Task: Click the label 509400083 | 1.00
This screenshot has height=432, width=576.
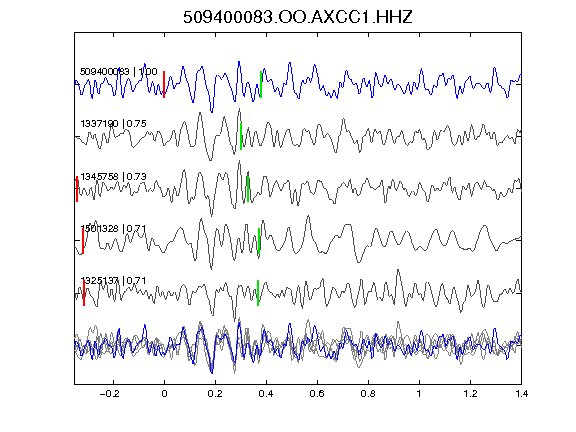Action: tap(119, 71)
